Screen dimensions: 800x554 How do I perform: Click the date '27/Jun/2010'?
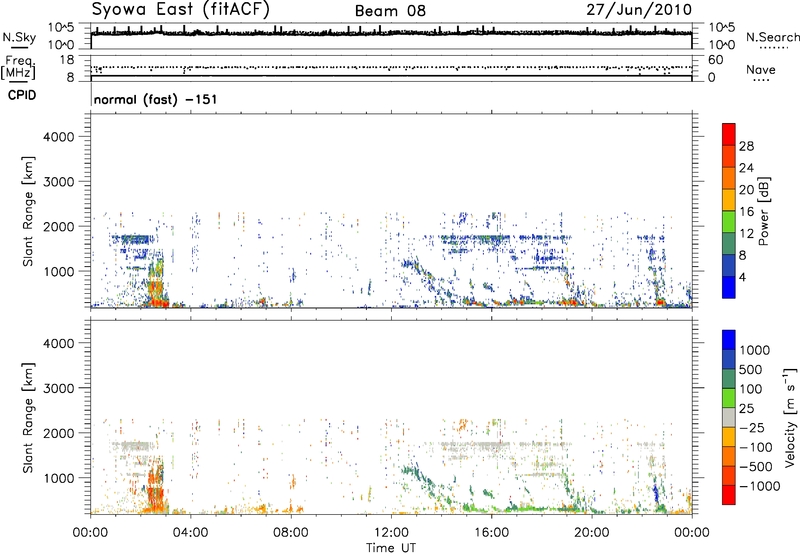pos(639,10)
